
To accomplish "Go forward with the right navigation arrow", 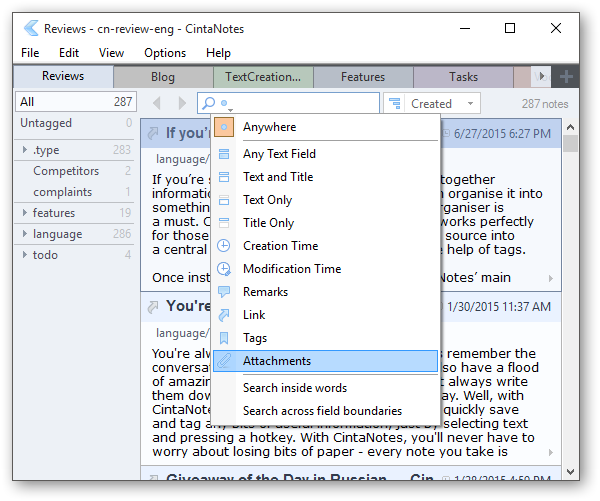I will [182, 103].
